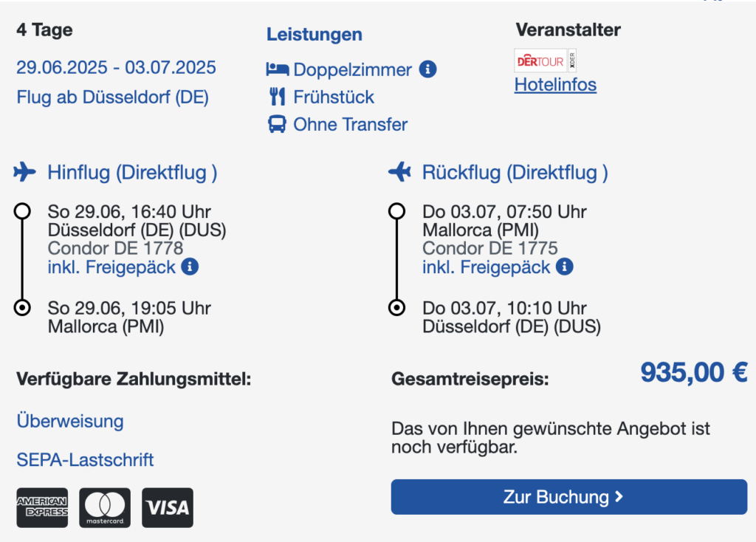This screenshot has height=542, width=756.
Task: Open Freigepäck info for the Hinflug
Action: pos(190,266)
